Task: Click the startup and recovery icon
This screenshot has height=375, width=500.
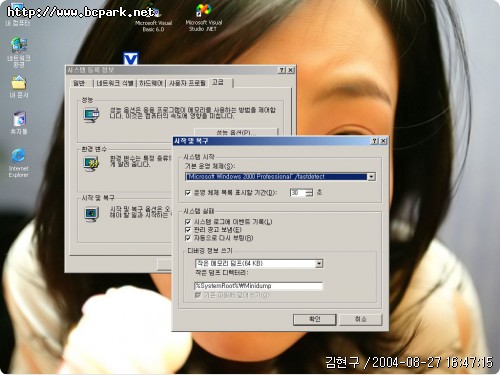Action: click(x=91, y=214)
